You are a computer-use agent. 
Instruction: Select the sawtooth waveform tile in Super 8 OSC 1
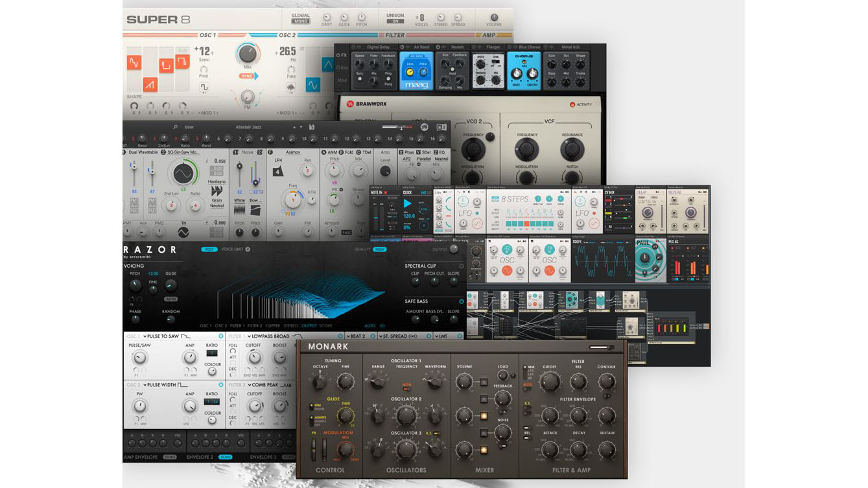tap(150, 84)
